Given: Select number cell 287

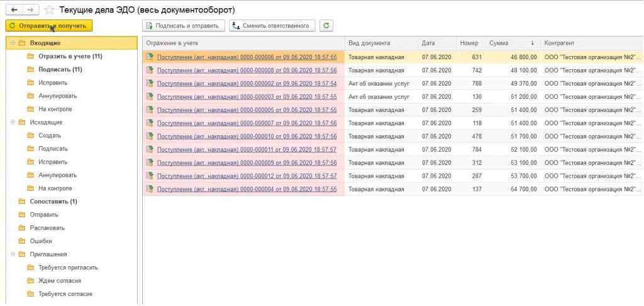Looking at the screenshot, I should (470, 176).
